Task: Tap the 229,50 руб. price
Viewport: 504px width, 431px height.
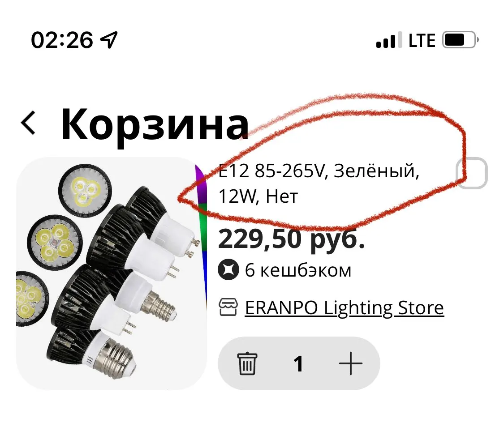Action: 291,239
